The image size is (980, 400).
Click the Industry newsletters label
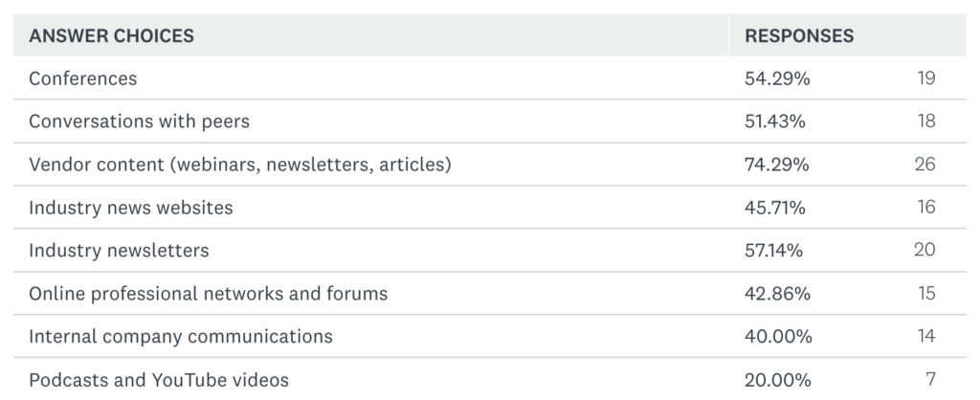[119, 251]
